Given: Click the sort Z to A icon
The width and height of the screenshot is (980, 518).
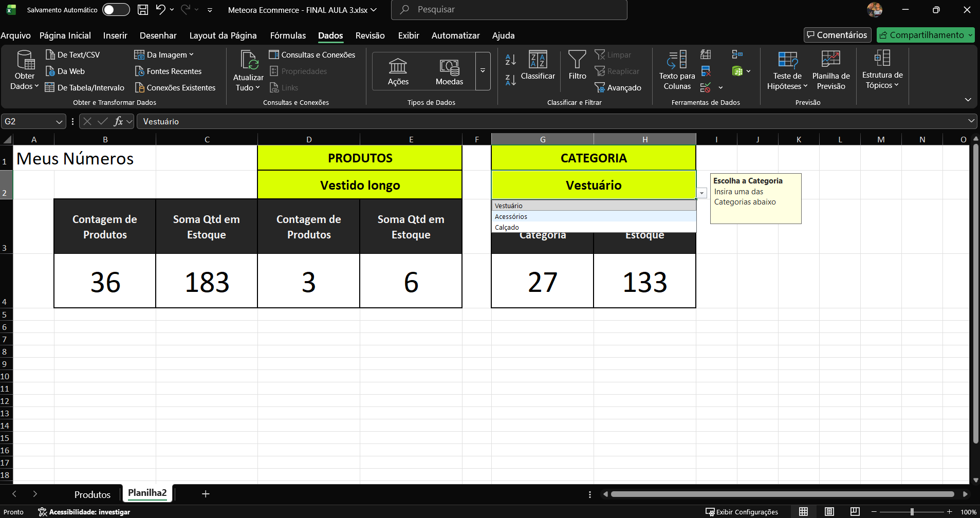Looking at the screenshot, I should point(510,80).
